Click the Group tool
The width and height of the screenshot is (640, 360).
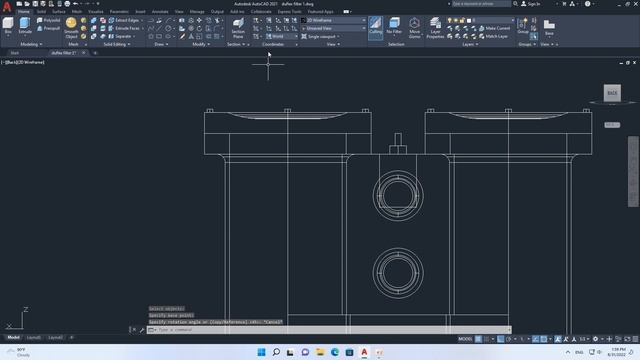(523, 25)
